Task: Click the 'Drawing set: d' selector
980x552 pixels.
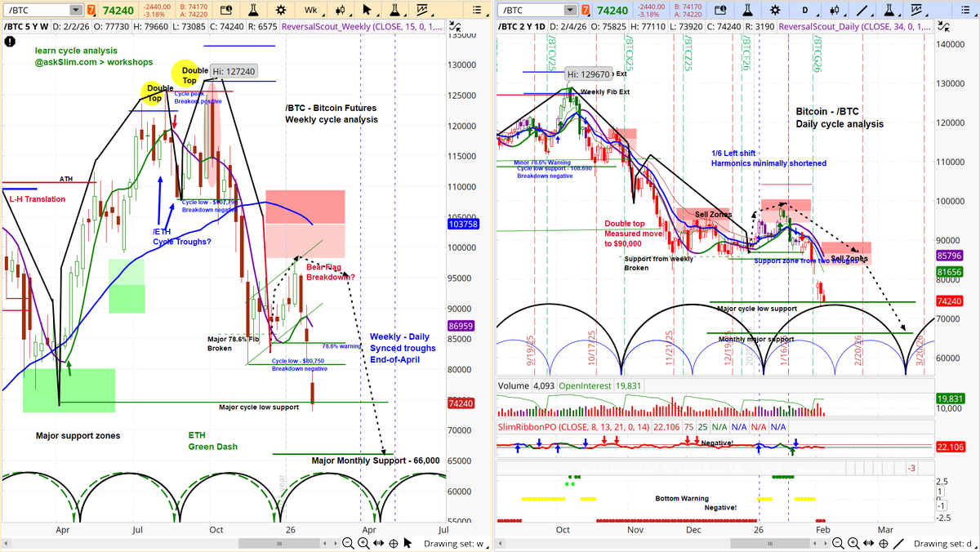Action: click(x=946, y=543)
